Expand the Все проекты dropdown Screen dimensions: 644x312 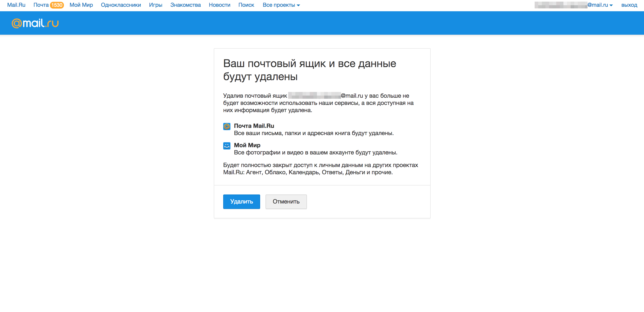click(281, 5)
